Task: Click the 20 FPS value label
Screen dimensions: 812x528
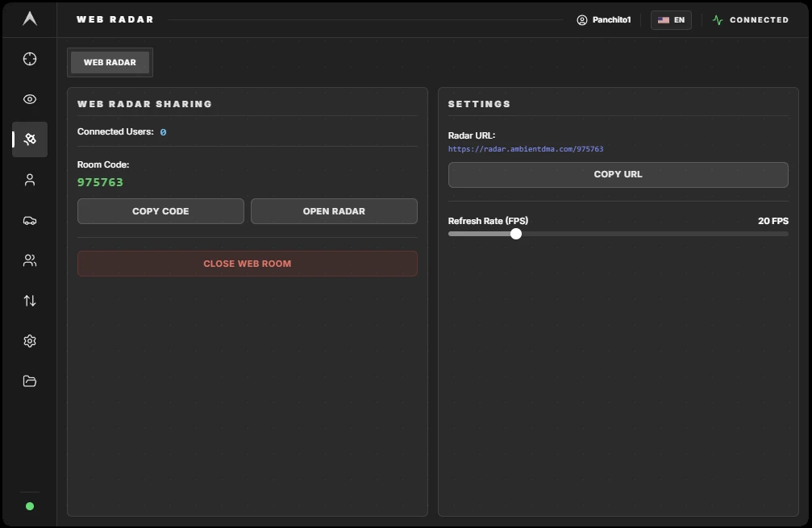Action: [773, 221]
